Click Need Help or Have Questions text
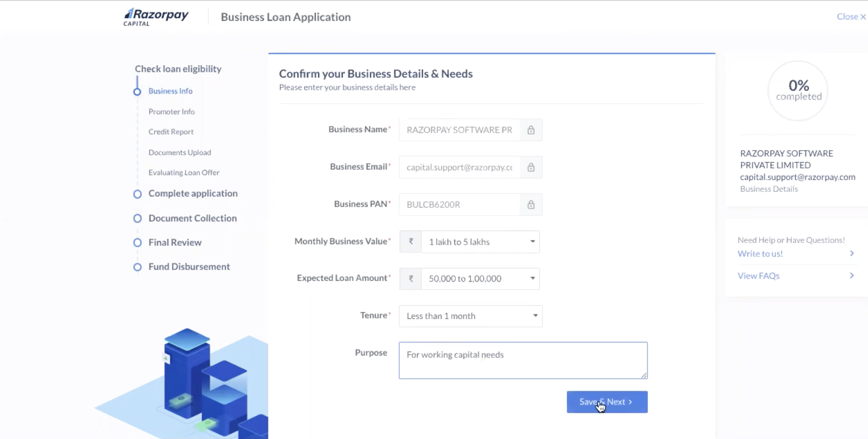Image resolution: width=868 pixels, height=439 pixels. (x=791, y=240)
